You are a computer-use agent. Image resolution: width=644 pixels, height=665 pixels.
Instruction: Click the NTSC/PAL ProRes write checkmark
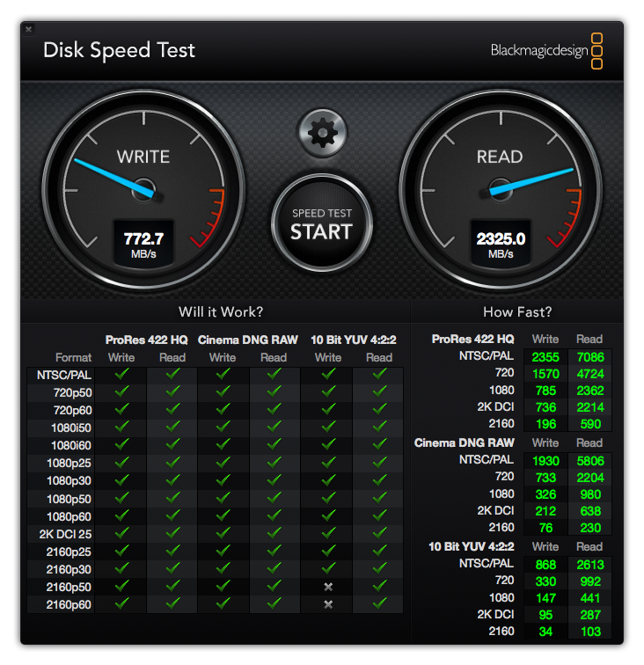coord(121,374)
